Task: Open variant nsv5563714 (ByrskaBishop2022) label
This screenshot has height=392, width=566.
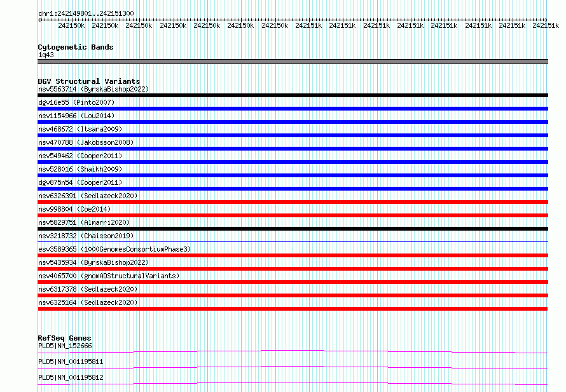Action: 93,89
